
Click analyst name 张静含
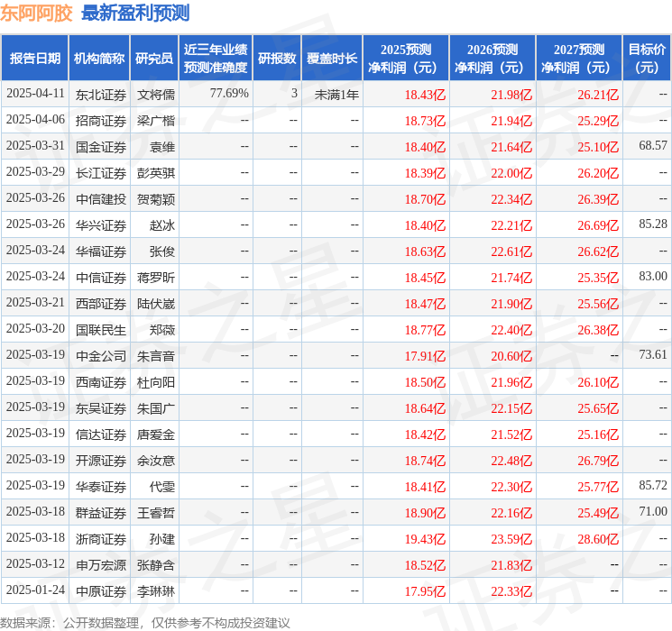click(x=156, y=565)
